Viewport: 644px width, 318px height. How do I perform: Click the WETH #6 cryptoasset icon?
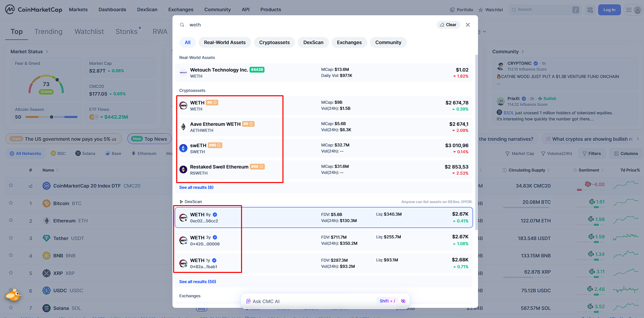click(183, 105)
